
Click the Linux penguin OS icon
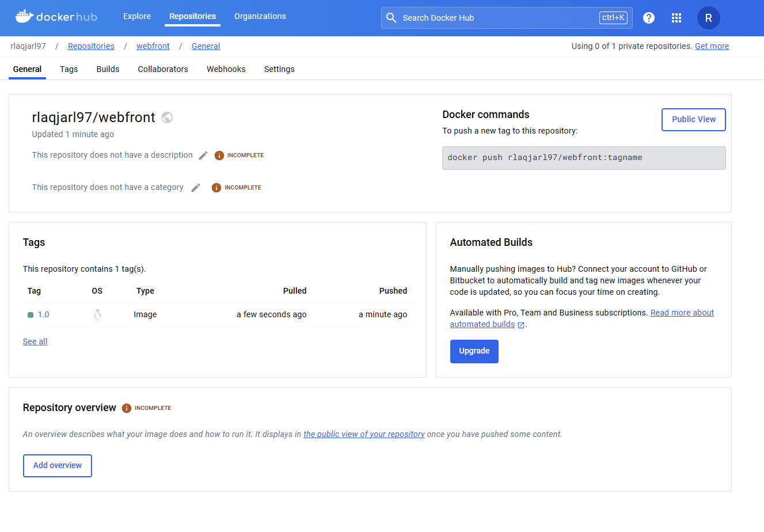97,315
